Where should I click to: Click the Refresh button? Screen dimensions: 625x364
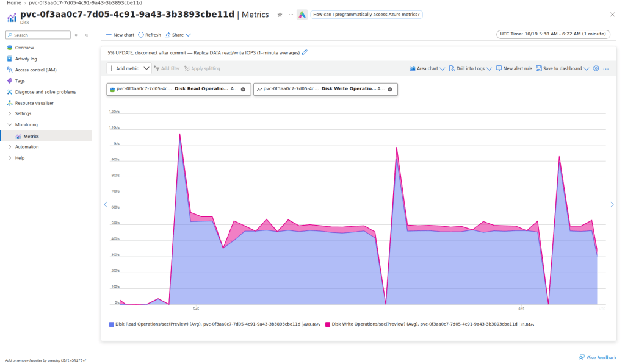tap(150, 35)
